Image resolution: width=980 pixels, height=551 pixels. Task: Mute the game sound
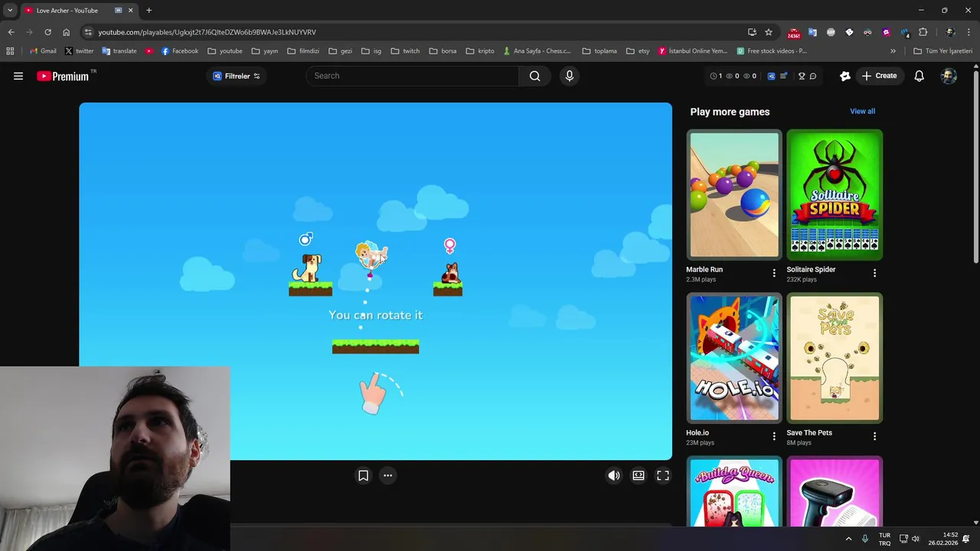click(614, 475)
